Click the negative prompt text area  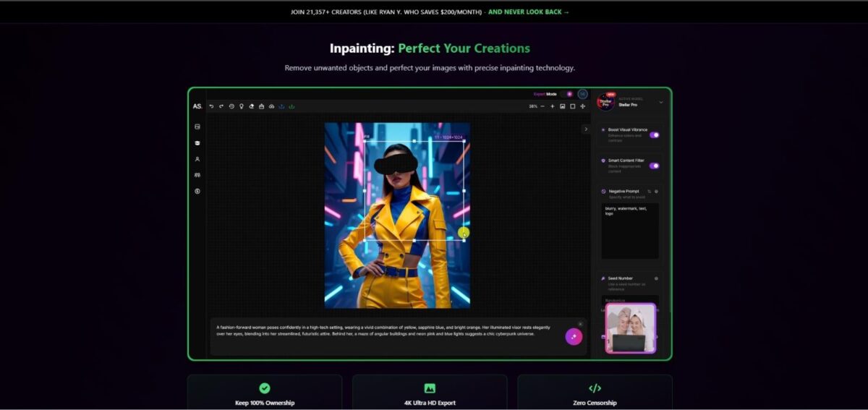point(630,231)
